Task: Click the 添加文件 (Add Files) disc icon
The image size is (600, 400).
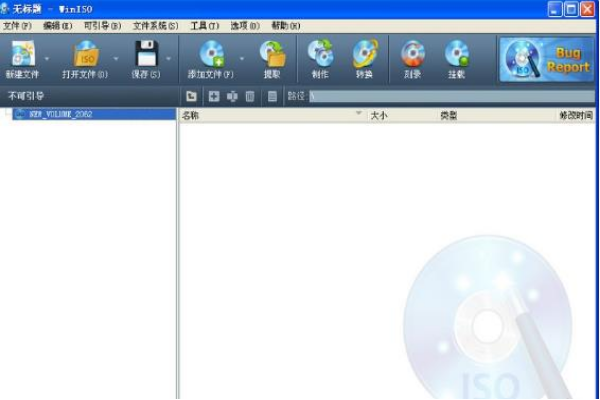Action: pyautogui.click(x=211, y=54)
